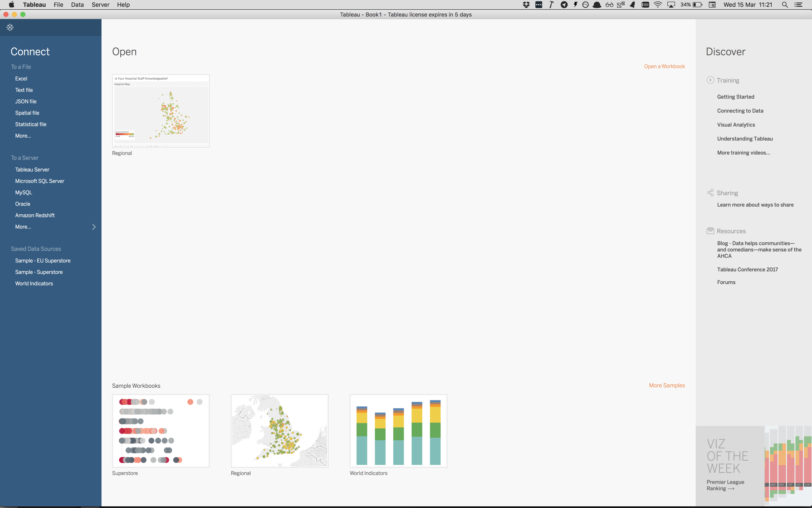The width and height of the screenshot is (812, 508).
Task: Open Tableau Conference 2017 link
Action: point(747,269)
